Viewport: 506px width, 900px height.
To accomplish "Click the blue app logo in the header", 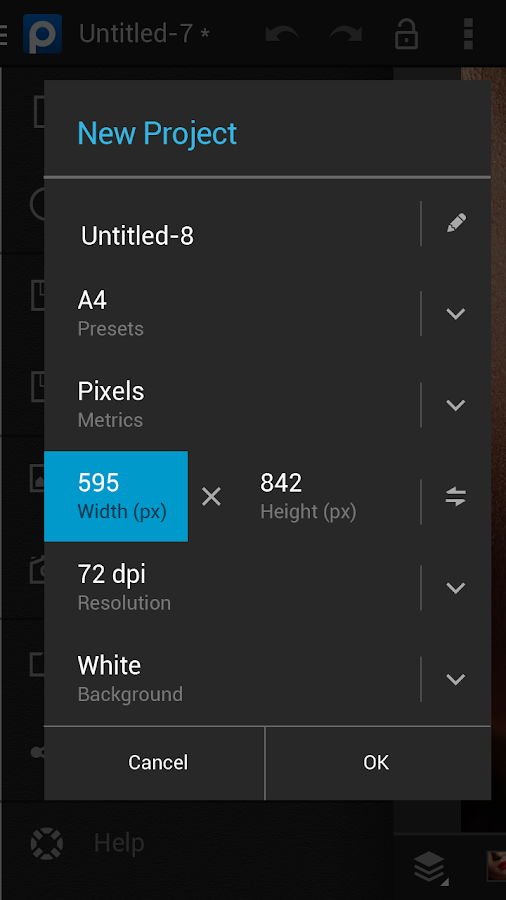I will pos(42,34).
